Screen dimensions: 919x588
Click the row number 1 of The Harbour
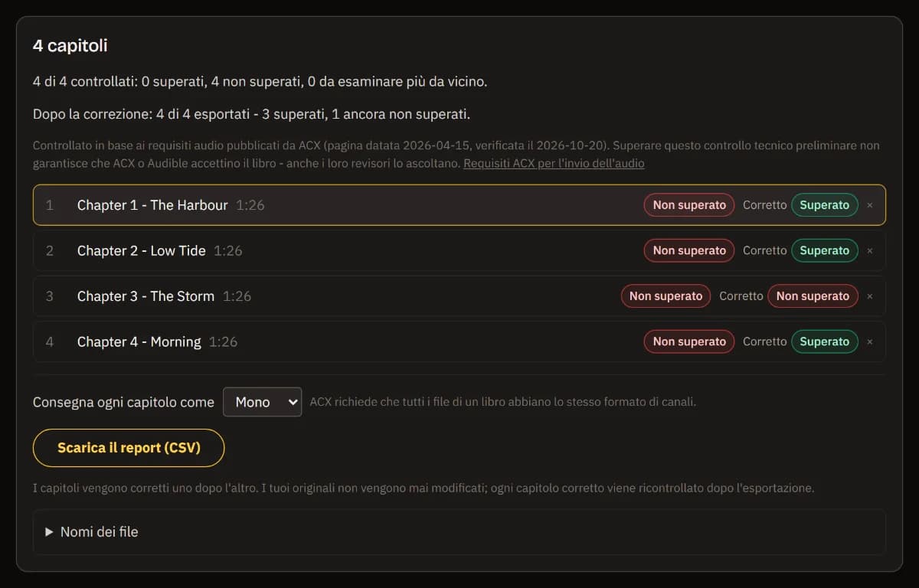click(50, 205)
